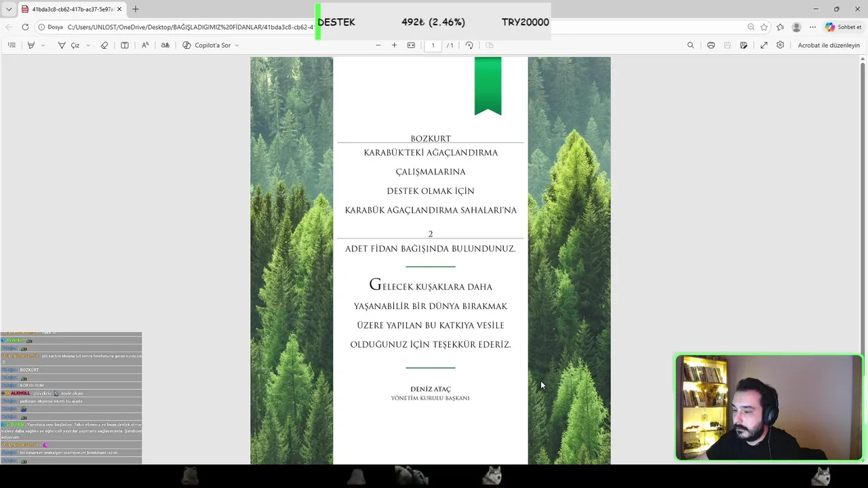Open a new browser tab

136,9
